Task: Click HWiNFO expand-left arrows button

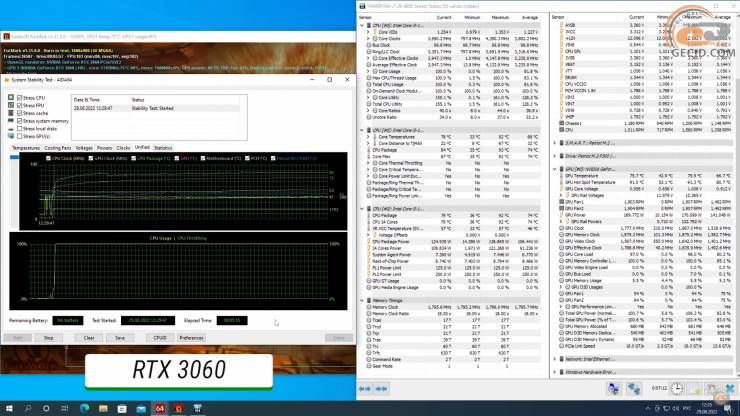Action: point(365,389)
